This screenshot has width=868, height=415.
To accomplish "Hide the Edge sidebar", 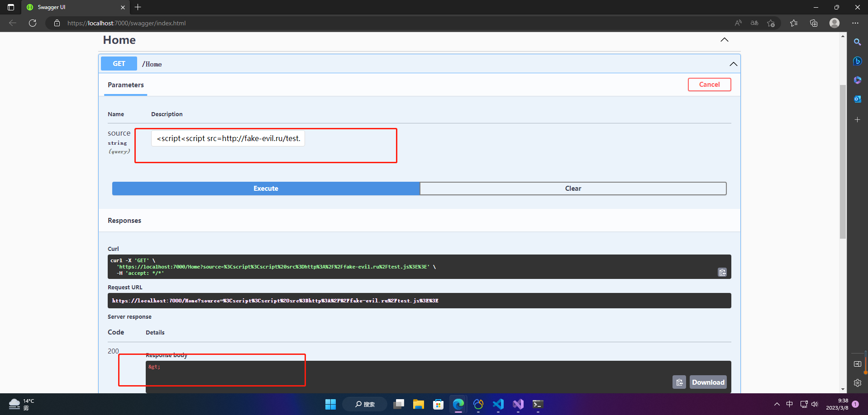I will pyautogui.click(x=858, y=364).
